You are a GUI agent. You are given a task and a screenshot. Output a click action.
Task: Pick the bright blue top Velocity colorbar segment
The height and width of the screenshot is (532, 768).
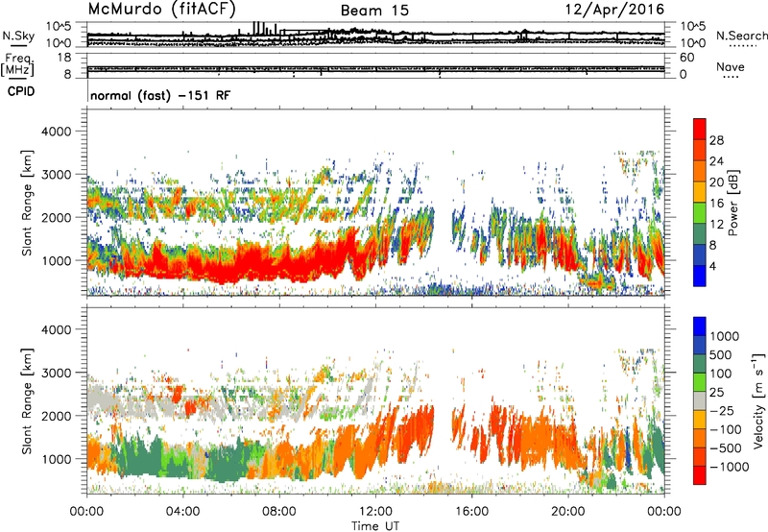point(700,326)
